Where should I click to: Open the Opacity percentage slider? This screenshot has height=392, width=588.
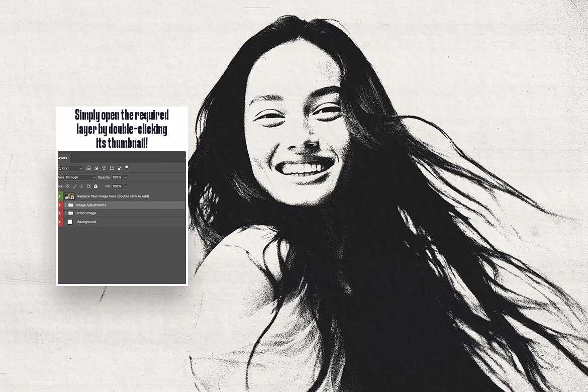click(x=126, y=177)
